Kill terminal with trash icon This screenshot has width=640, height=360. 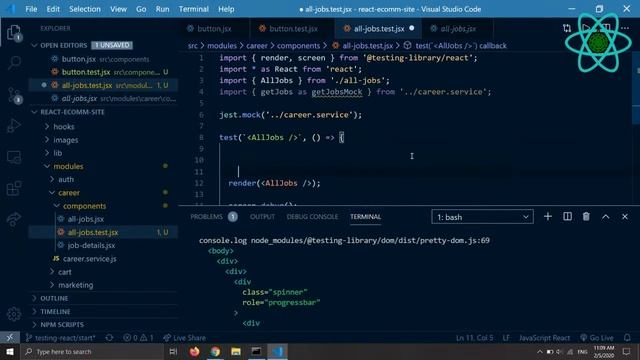586,216
